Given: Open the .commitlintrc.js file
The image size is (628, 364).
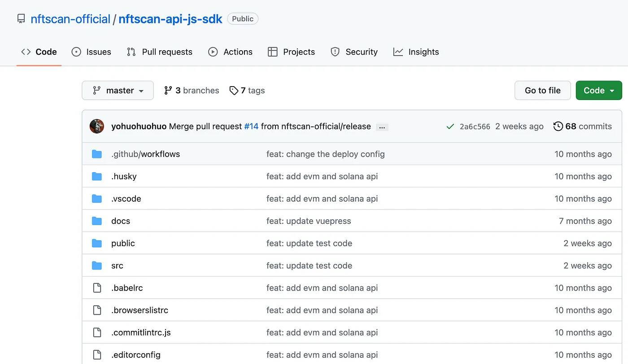Looking at the screenshot, I should pos(141,333).
